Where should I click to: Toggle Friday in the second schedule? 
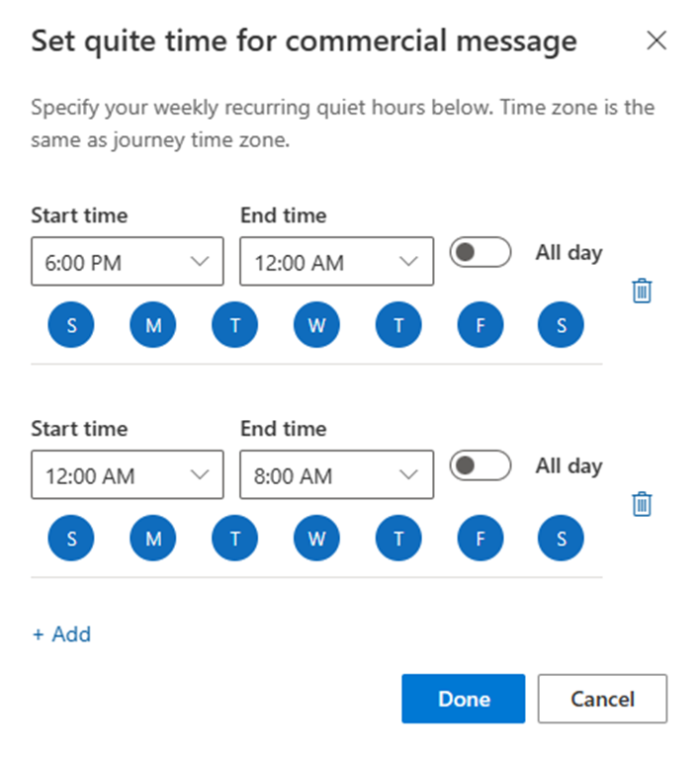[x=481, y=539]
